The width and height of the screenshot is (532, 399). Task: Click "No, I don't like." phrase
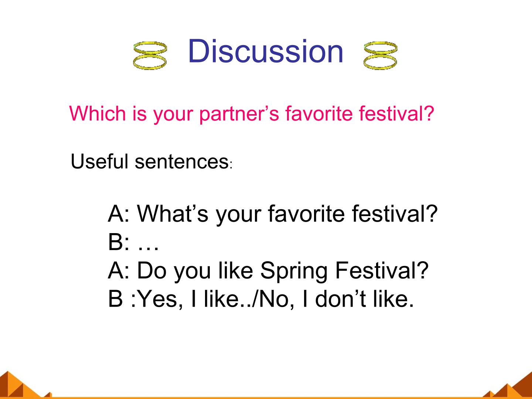point(335,299)
